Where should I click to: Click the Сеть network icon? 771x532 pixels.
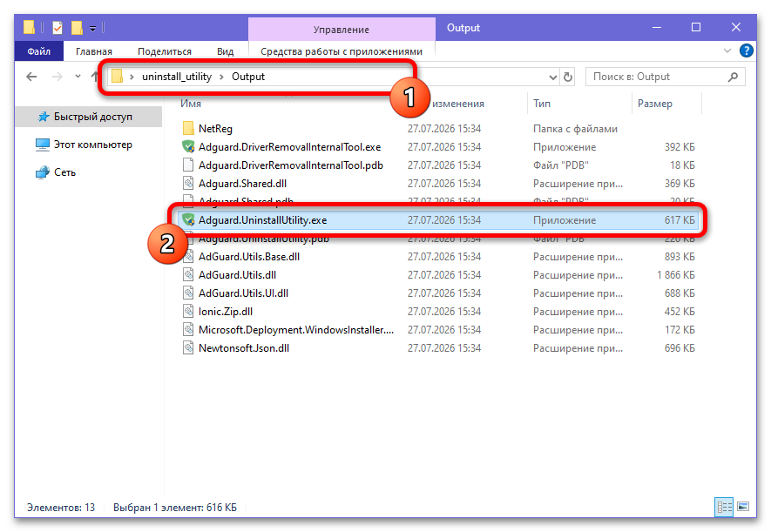click(x=43, y=172)
